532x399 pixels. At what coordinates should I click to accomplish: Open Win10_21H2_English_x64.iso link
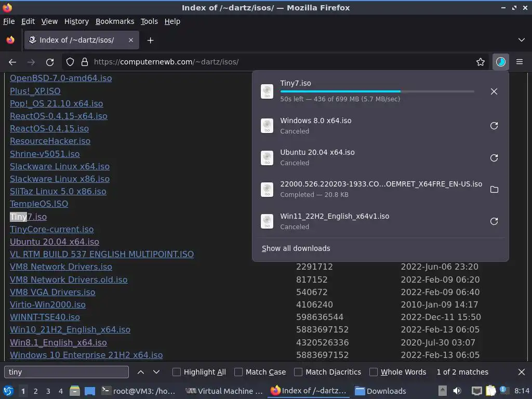click(70, 330)
